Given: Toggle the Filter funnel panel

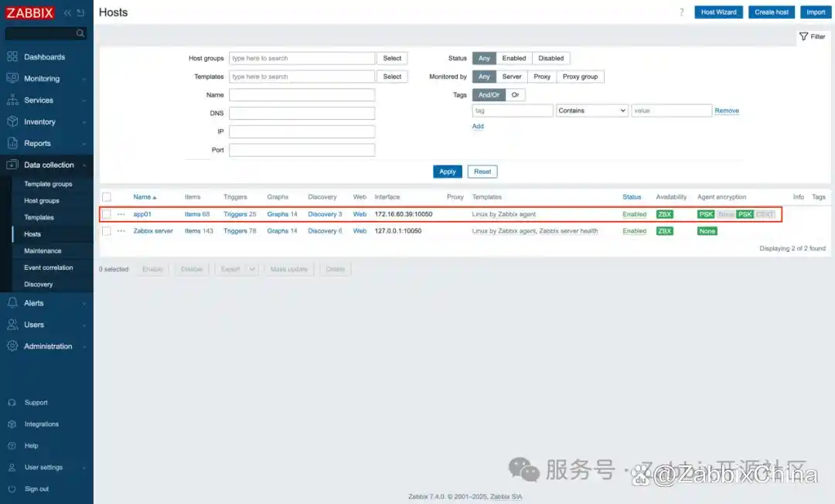Looking at the screenshot, I should point(812,37).
